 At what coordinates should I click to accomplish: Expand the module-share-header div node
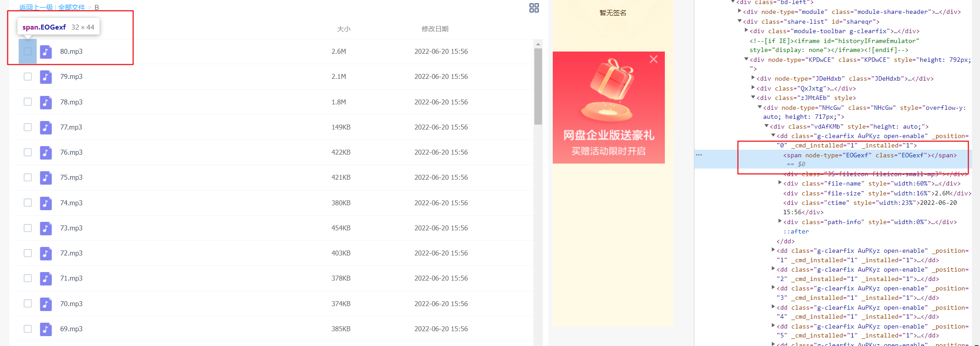(x=740, y=11)
